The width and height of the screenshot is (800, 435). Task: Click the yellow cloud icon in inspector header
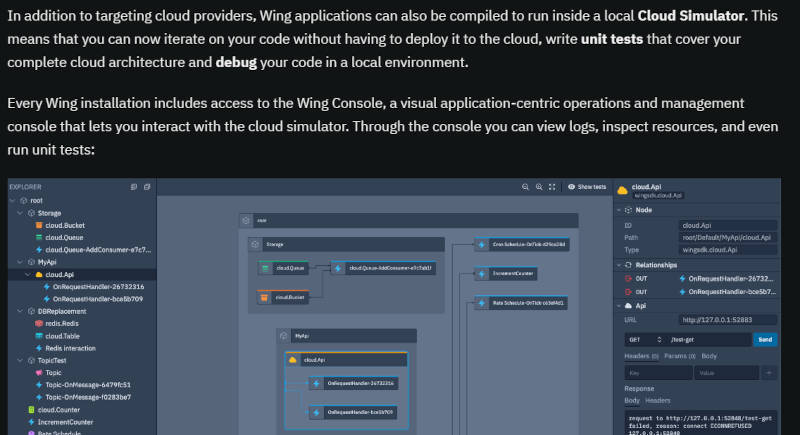622,191
